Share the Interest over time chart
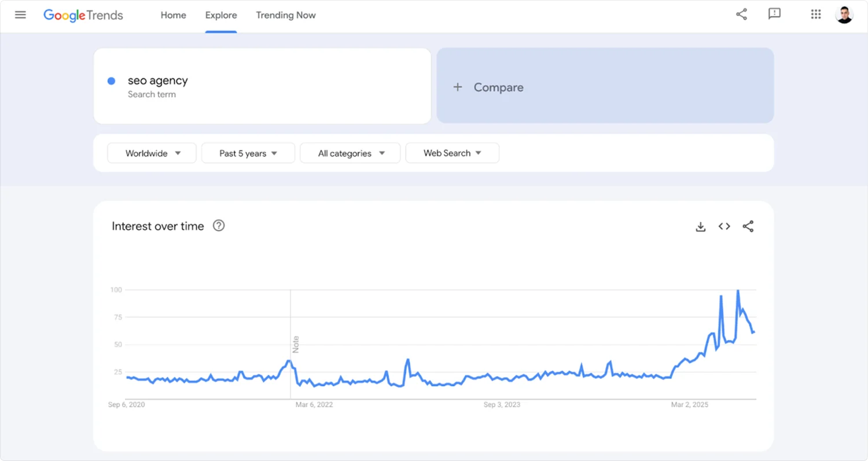 pos(748,226)
